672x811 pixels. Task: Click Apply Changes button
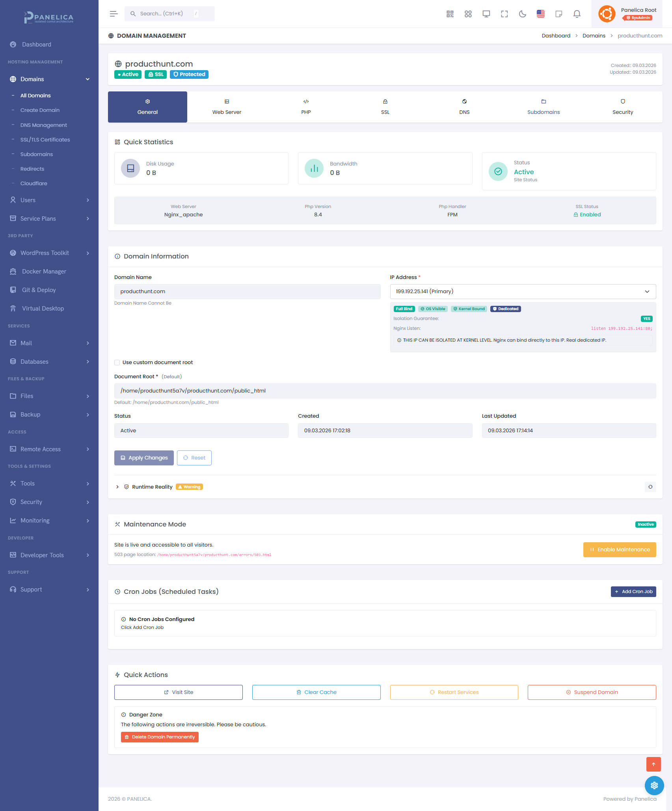point(144,458)
